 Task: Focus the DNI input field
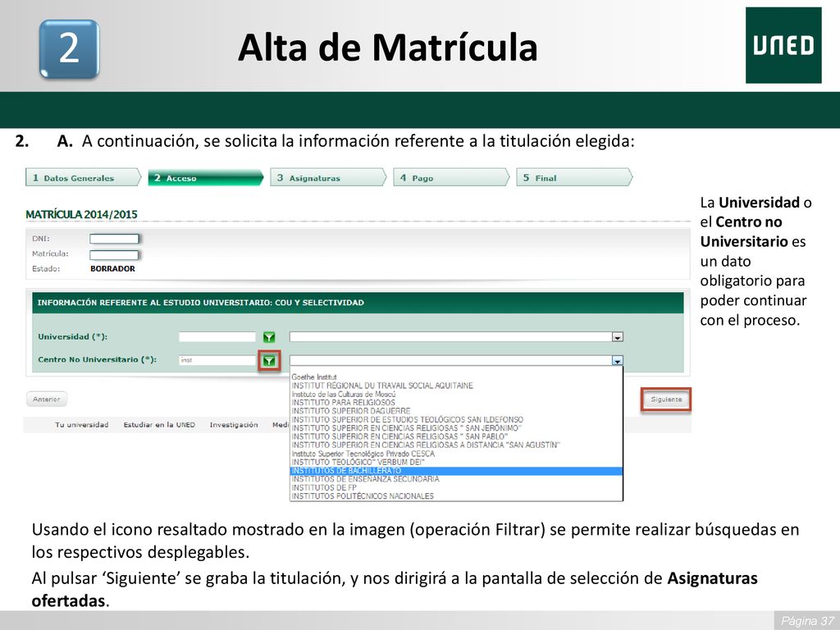pos(114,239)
